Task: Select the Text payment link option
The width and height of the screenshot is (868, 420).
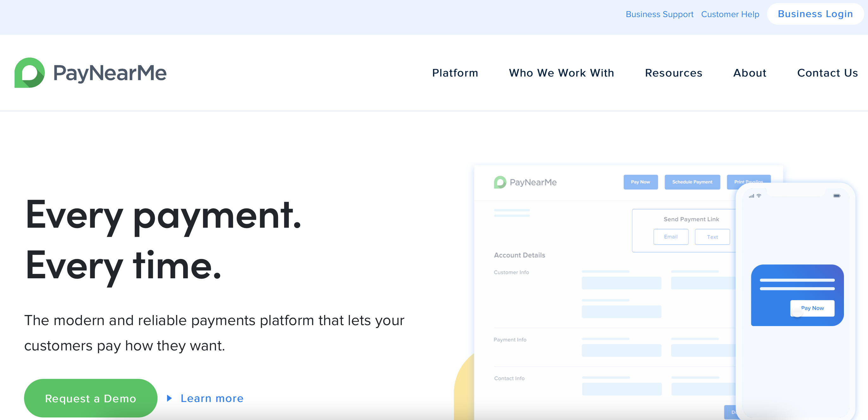Action: (x=712, y=237)
